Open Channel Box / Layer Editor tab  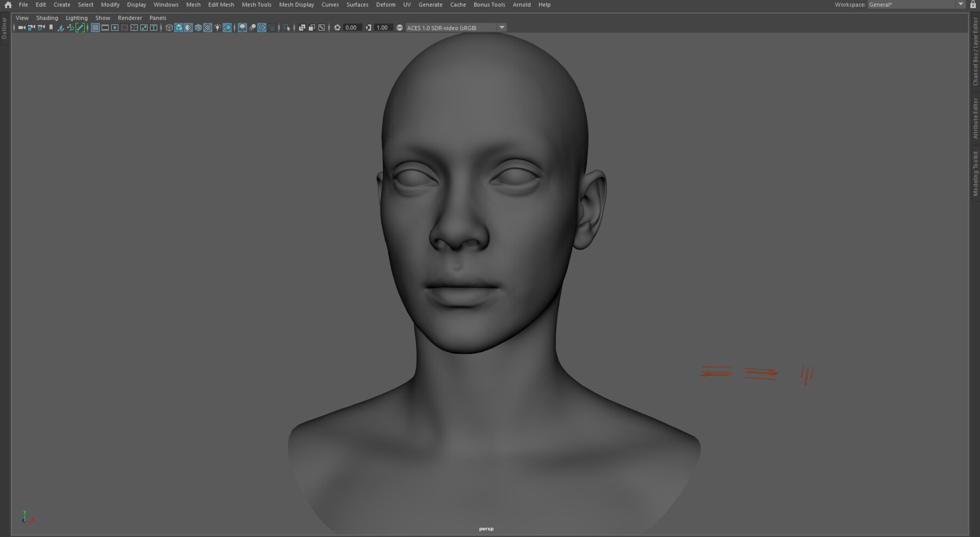point(975,51)
